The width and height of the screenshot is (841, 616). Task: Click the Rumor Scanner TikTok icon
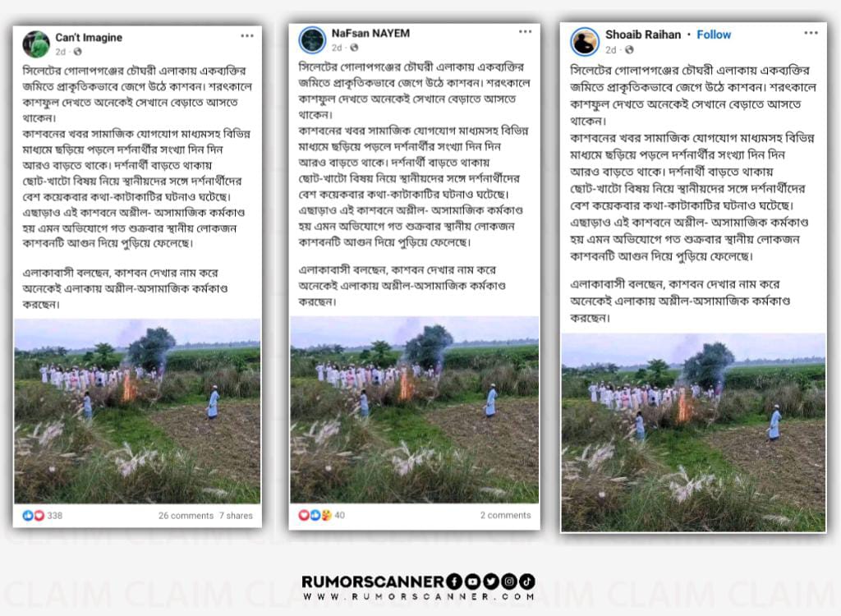tap(526, 582)
